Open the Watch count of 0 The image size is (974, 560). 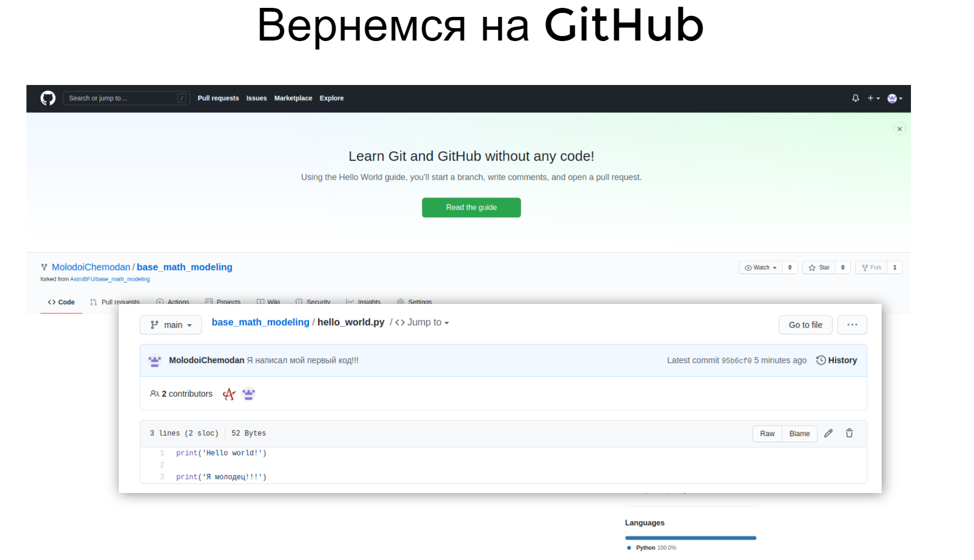pos(789,267)
